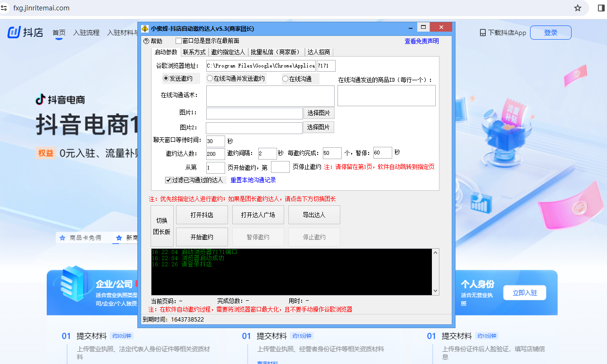
Task: Click the 打开抖店 button
Action: 202,215
